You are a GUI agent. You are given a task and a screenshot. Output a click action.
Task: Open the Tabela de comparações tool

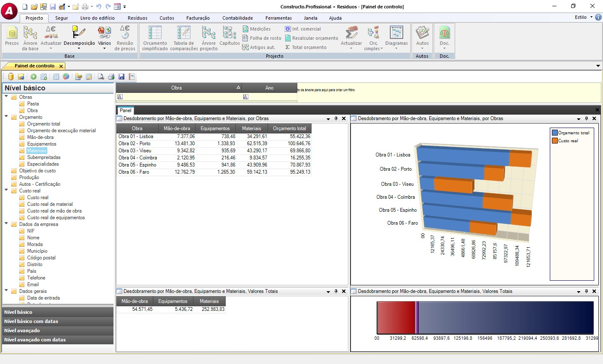(x=184, y=38)
